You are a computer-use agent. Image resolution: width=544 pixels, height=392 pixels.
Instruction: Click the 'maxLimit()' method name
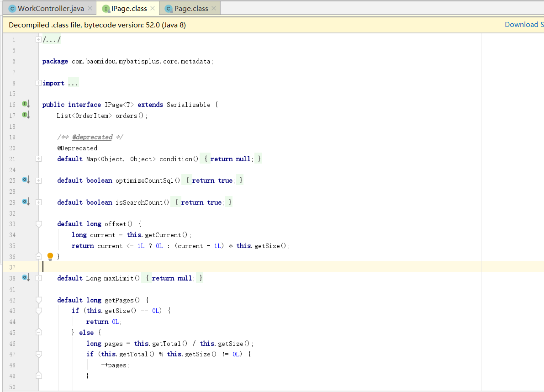122,278
